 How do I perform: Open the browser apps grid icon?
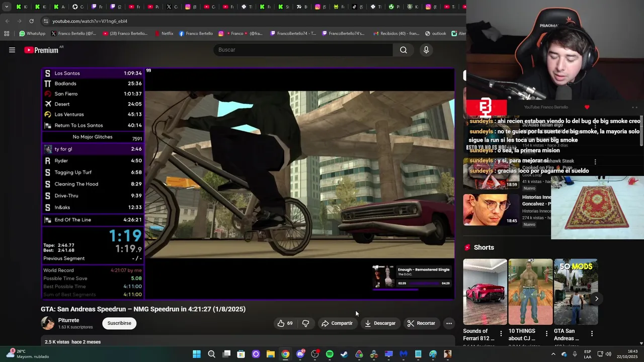(7, 34)
